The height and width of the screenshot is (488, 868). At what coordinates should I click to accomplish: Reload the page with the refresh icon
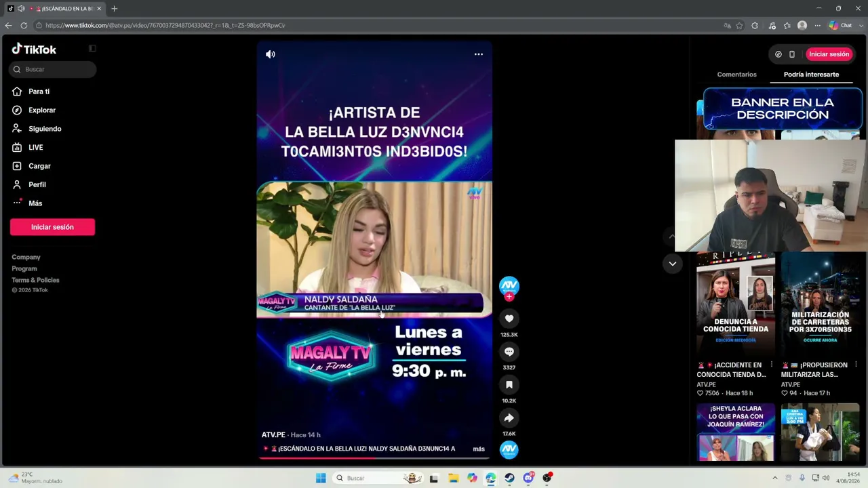pyautogui.click(x=24, y=25)
